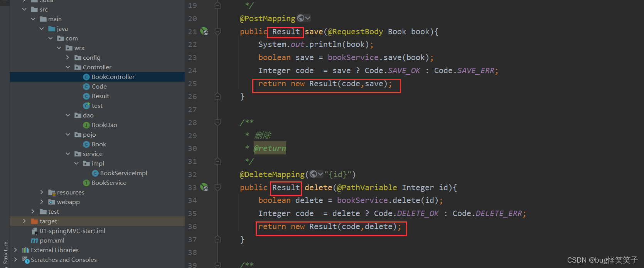Image resolution: width=644 pixels, height=268 pixels.
Task: Fold the delete method at line 33
Action: tap(217, 188)
